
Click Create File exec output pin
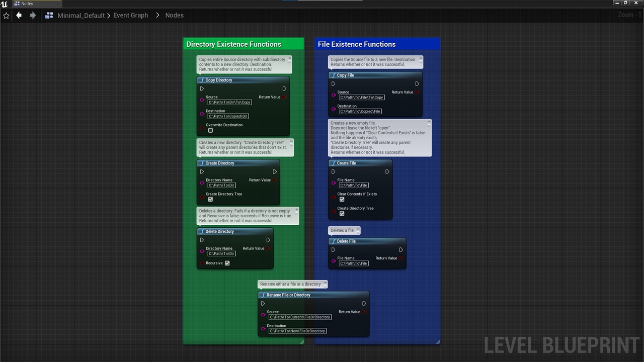click(387, 171)
